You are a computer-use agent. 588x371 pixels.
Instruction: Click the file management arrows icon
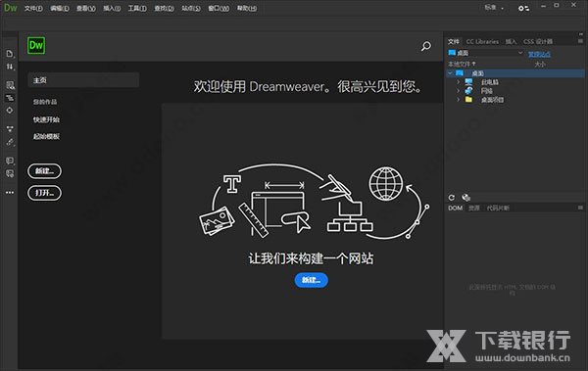pos(10,68)
